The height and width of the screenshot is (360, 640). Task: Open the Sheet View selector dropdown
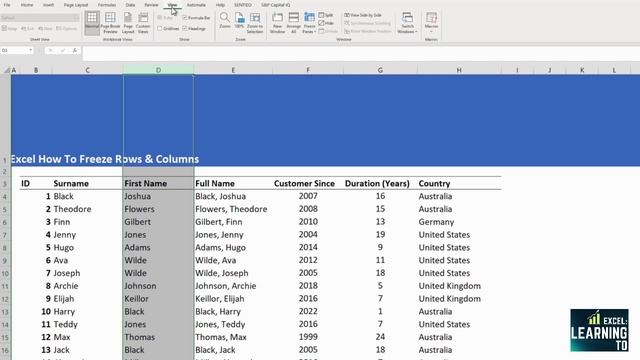(76, 18)
